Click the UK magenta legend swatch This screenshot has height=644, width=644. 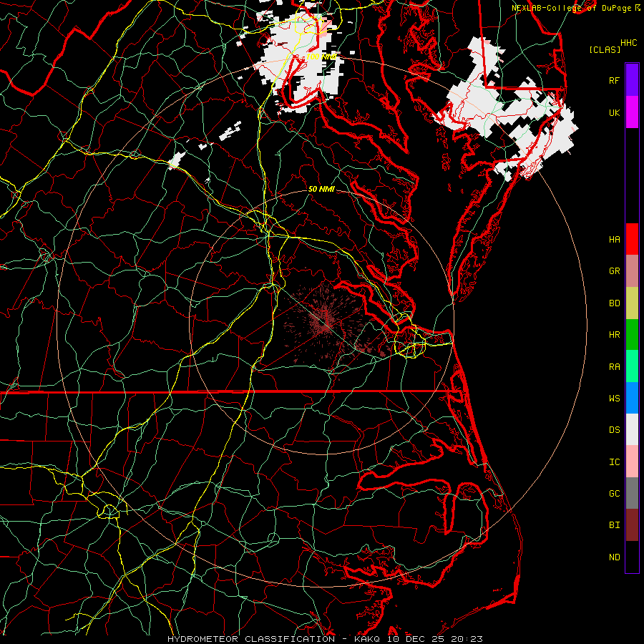pyautogui.click(x=632, y=112)
